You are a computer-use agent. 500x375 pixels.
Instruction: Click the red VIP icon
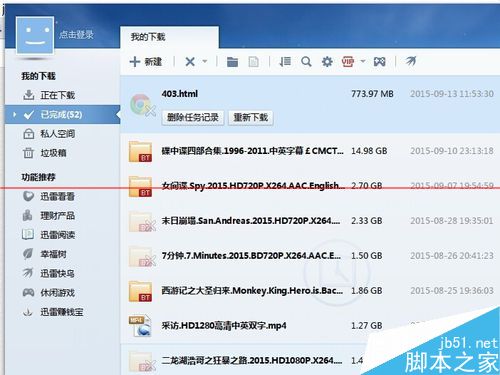348,62
